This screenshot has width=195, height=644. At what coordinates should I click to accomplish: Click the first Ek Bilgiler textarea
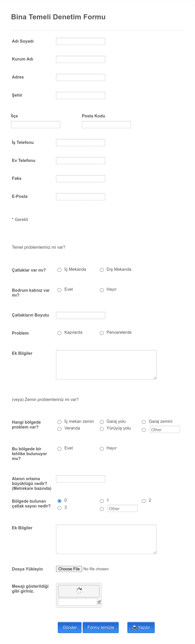coord(106,364)
